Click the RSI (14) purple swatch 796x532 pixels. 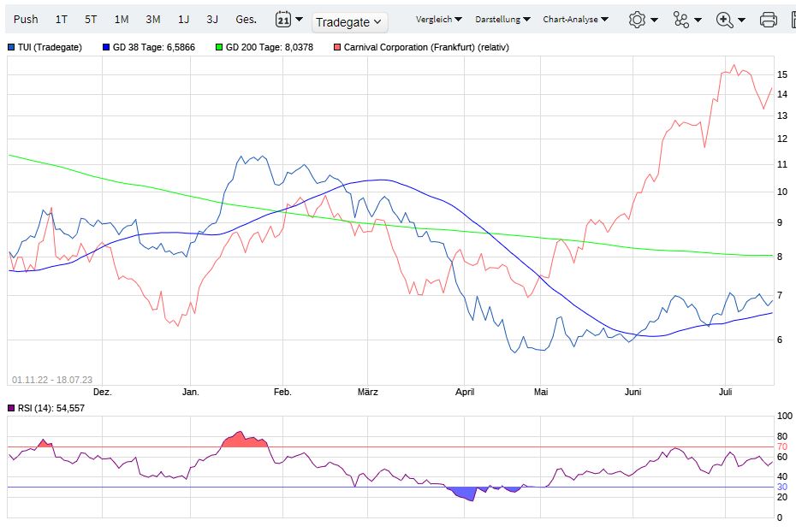[11, 408]
